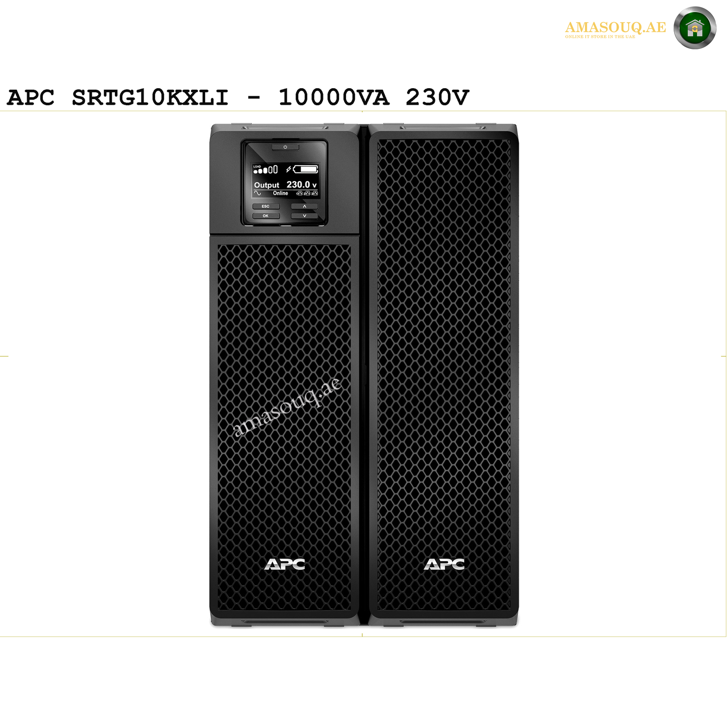Click the lightning plug icon on the display

pyautogui.click(x=289, y=169)
